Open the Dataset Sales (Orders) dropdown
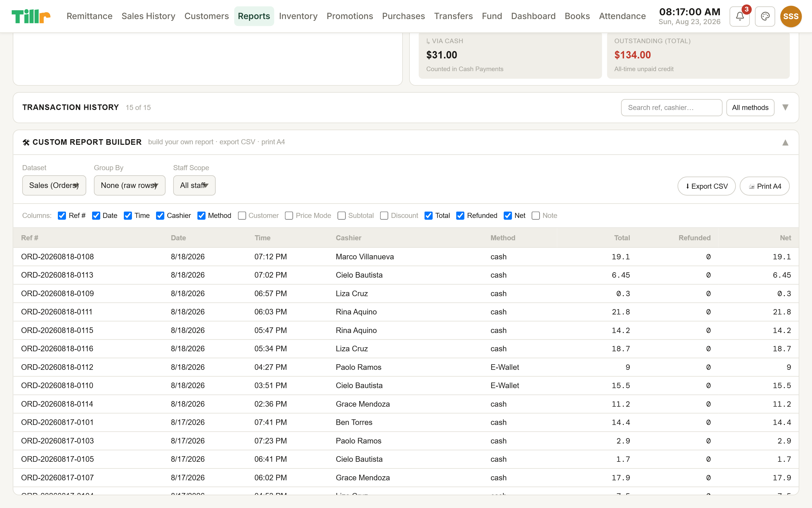 [x=54, y=185]
